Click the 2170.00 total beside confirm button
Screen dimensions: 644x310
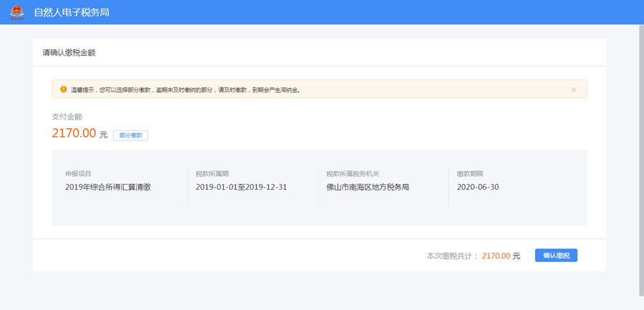point(496,256)
